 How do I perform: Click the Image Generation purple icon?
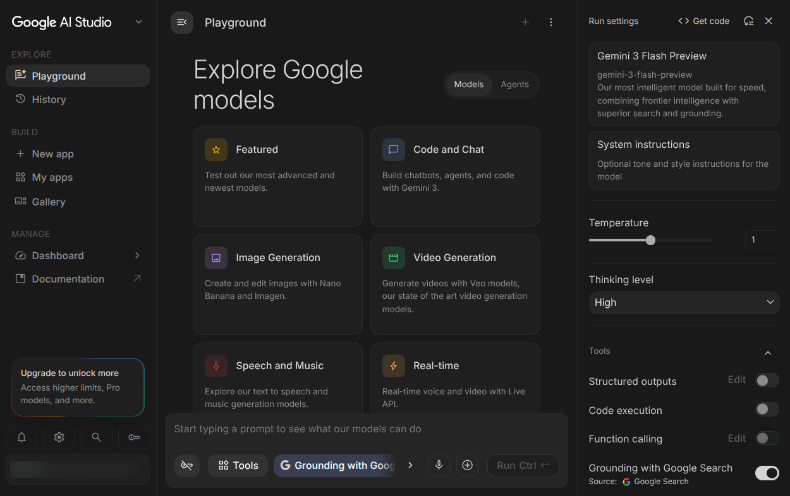pos(216,258)
